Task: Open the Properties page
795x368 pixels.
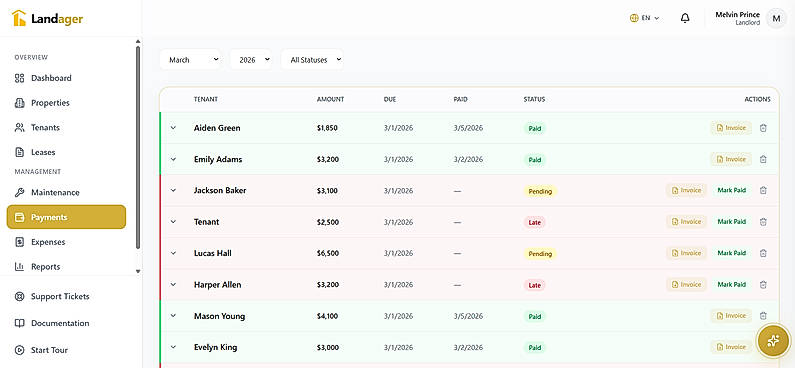Action: (66, 103)
